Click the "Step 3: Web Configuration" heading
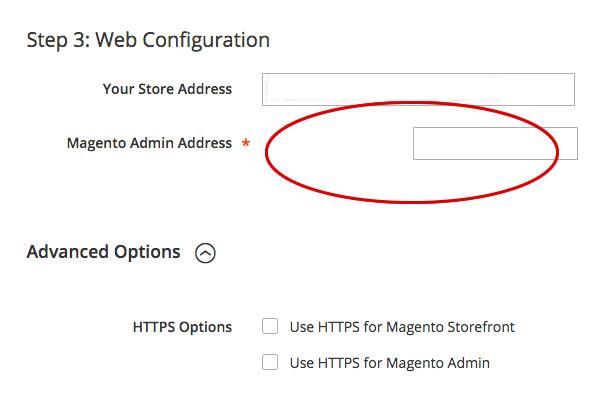 click(148, 41)
